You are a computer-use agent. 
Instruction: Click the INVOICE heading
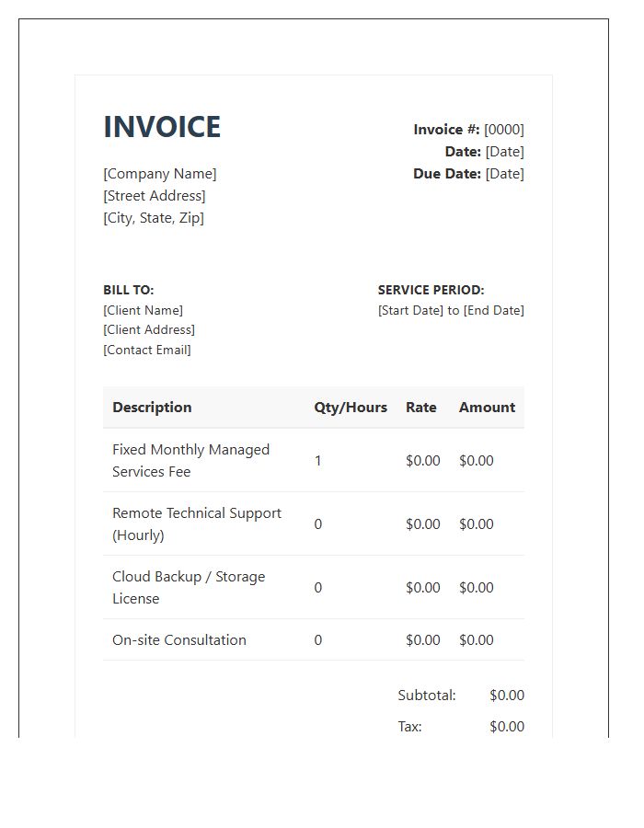click(162, 127)
